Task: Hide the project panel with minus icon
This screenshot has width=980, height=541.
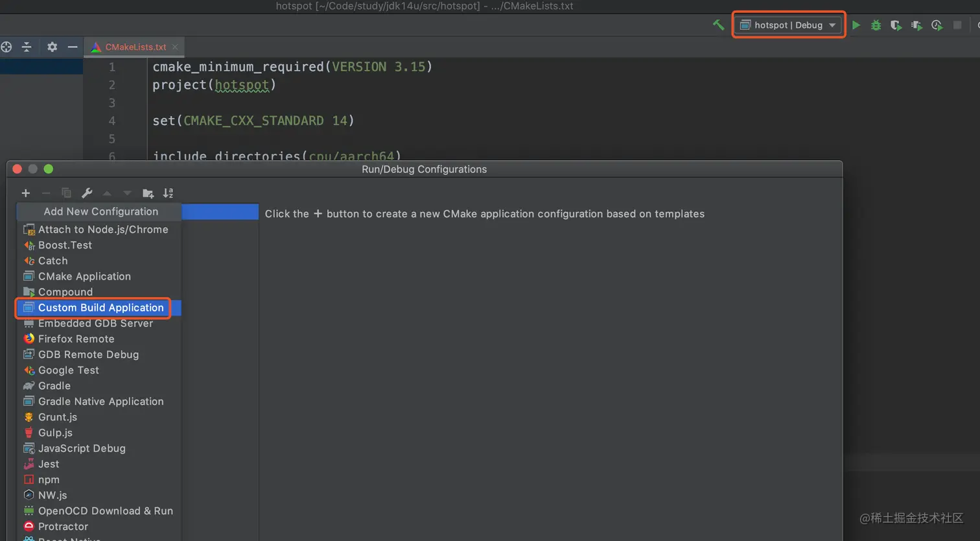Action: click(x=73, y=47)
